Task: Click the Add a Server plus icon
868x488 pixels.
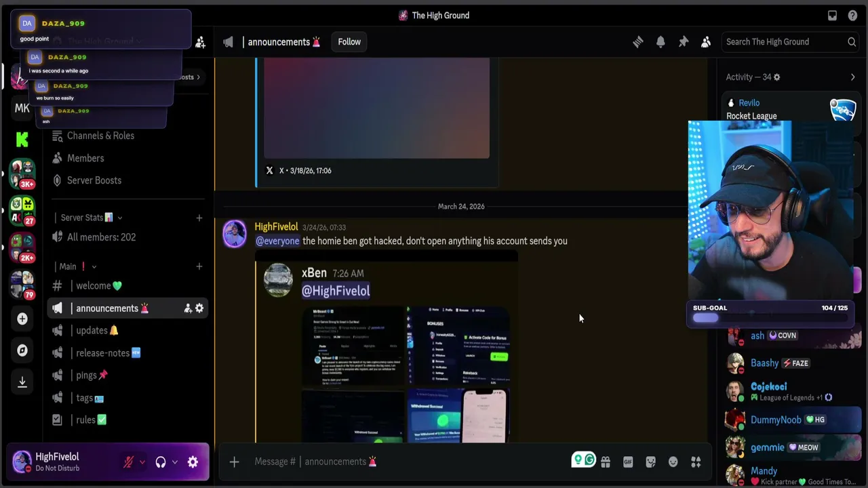Action: click(22, 319)
